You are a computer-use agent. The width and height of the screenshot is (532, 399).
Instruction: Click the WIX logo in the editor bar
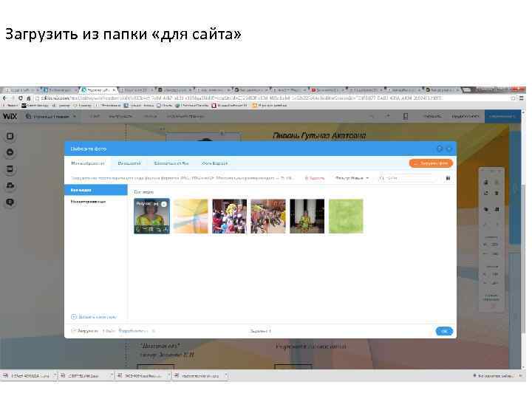[10, 116]
